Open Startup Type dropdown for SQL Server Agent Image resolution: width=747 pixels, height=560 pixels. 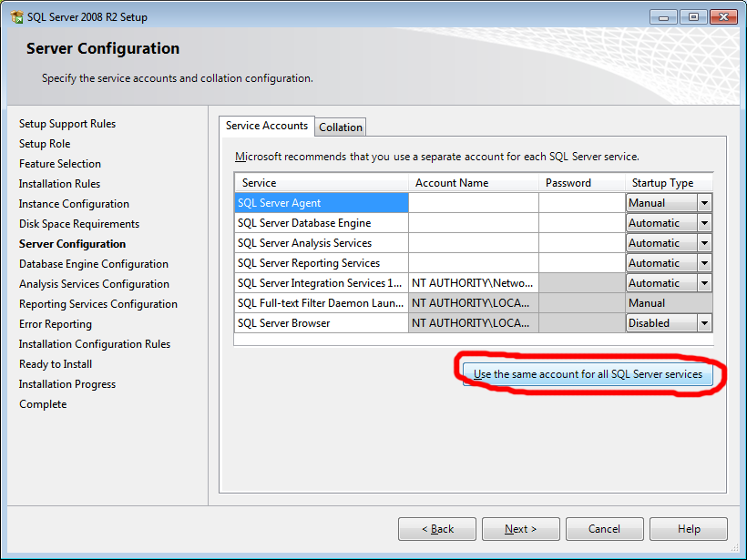click(703, 203)
